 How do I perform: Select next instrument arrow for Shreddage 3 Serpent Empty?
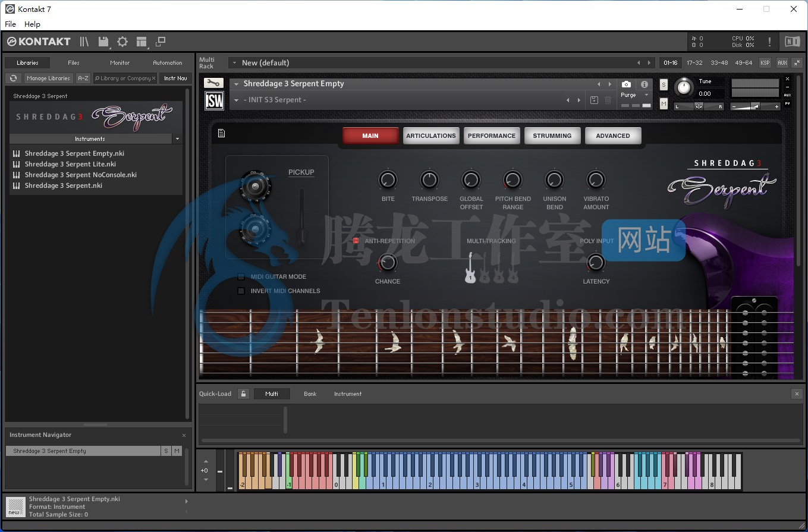click(x=609, y=84)
